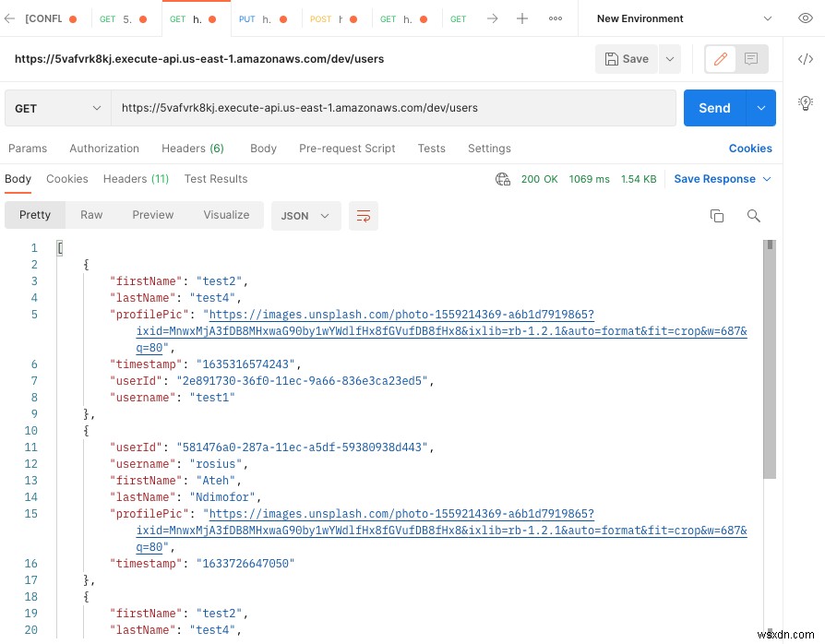This screenshot has height=644, width=825.
Task: Open a new request tab with the plus icon
Action: (523, 18)
